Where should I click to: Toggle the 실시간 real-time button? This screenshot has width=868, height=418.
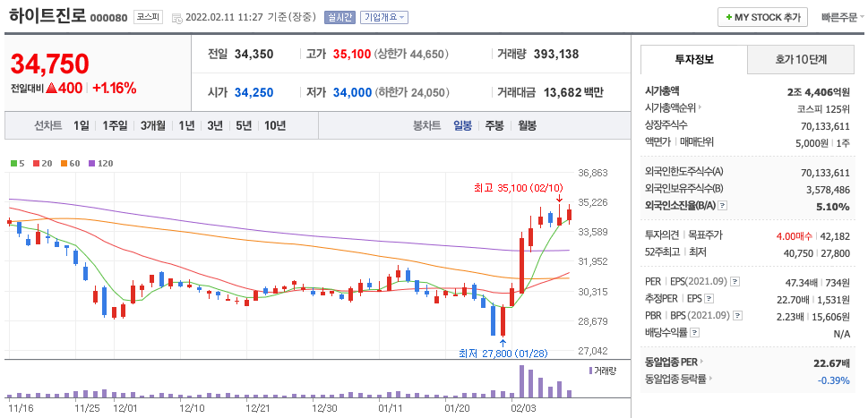click(x=339, y=17)
